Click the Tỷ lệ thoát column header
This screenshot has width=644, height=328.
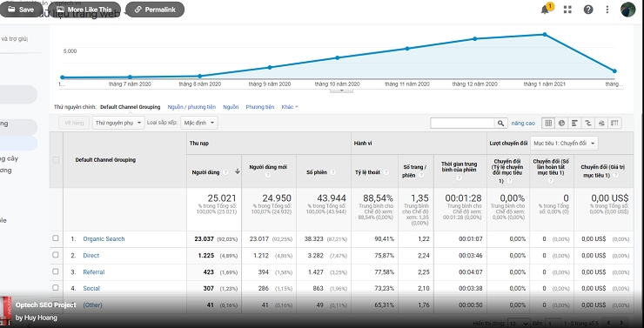pyautogui.click(x=367, y=172)
